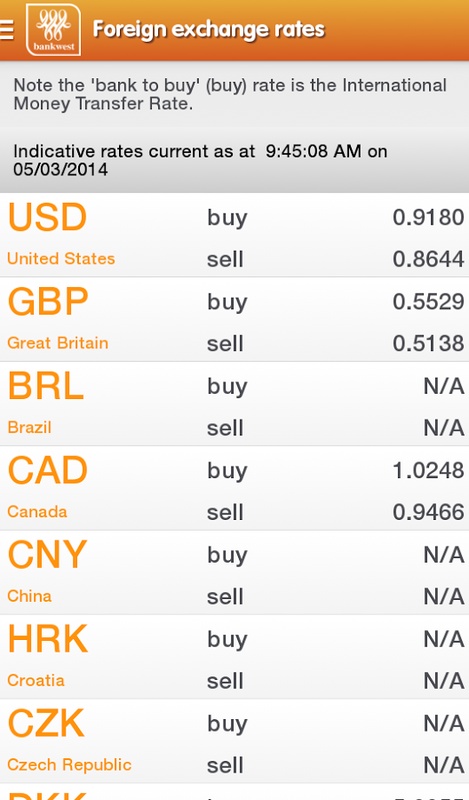
Task: Tap the Bankwest logo
Action: (54, 30)
